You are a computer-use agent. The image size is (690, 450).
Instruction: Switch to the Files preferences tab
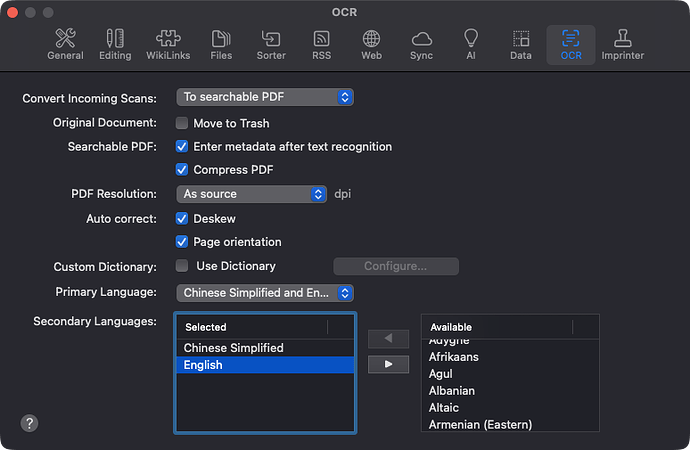(x=221, y=45)
